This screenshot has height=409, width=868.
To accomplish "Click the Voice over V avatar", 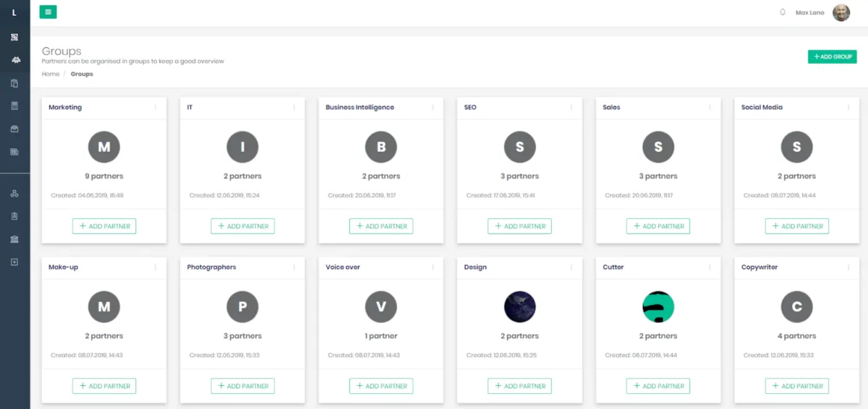I will [381, 307].
